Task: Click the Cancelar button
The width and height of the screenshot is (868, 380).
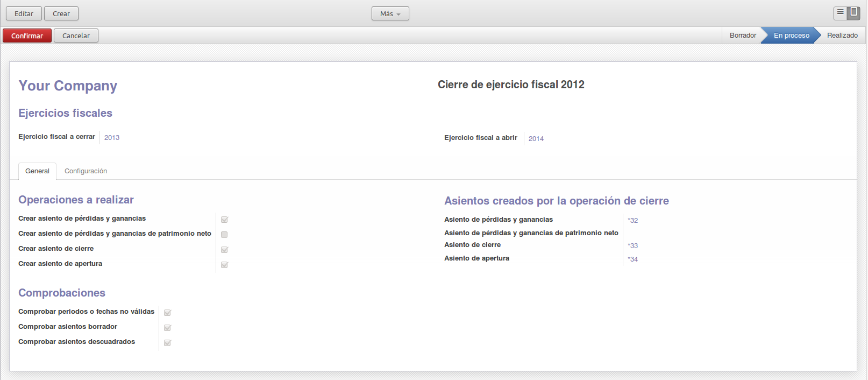Action: (76, 36)
